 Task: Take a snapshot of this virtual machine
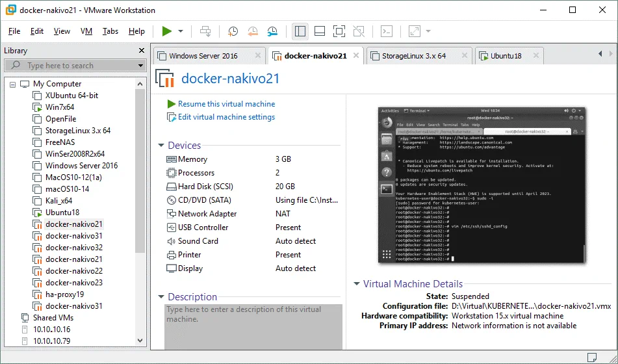(233, 31)
